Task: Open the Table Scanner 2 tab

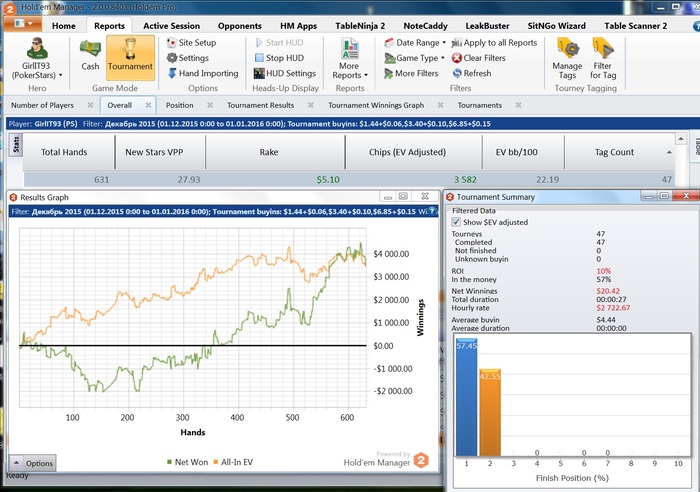Action: (x=636, y=26)
